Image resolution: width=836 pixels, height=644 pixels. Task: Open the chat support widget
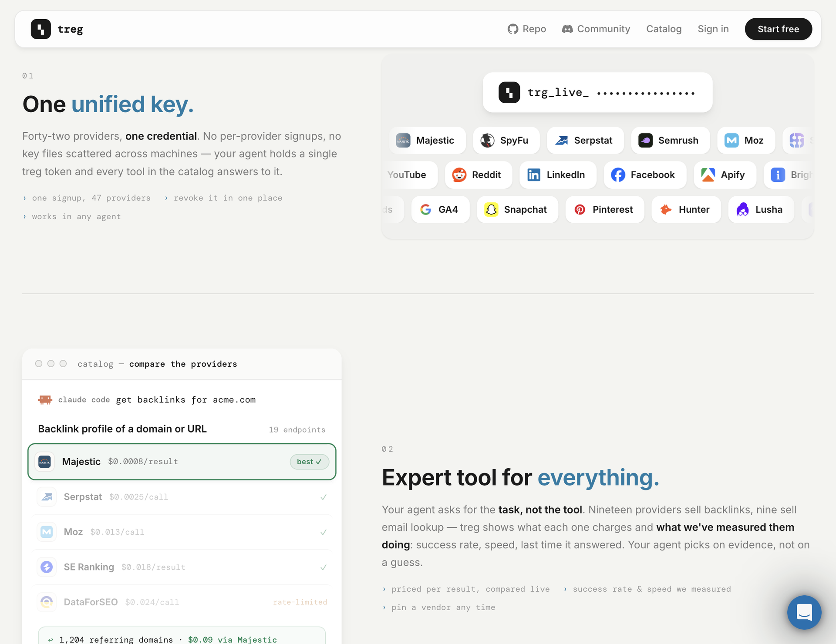pos(804,612)
